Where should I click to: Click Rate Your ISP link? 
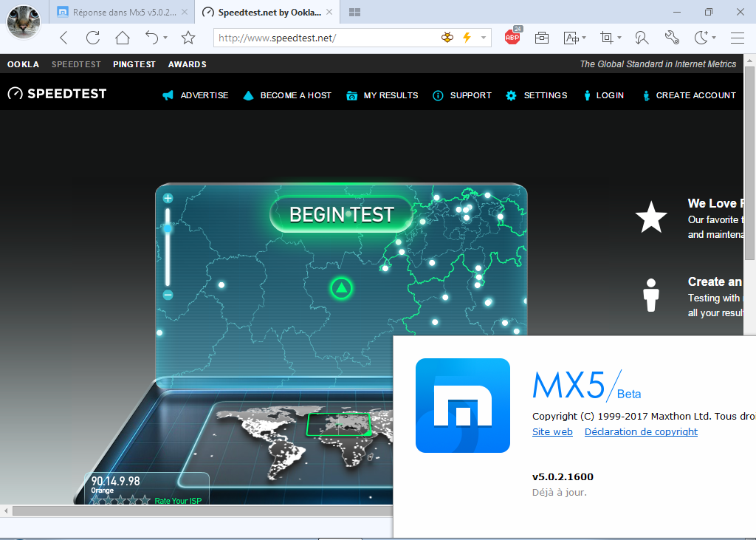[178, 500]
